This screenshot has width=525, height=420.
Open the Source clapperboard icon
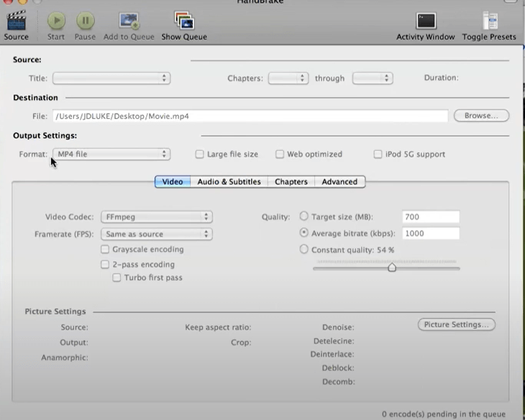[x=16, y=21]
